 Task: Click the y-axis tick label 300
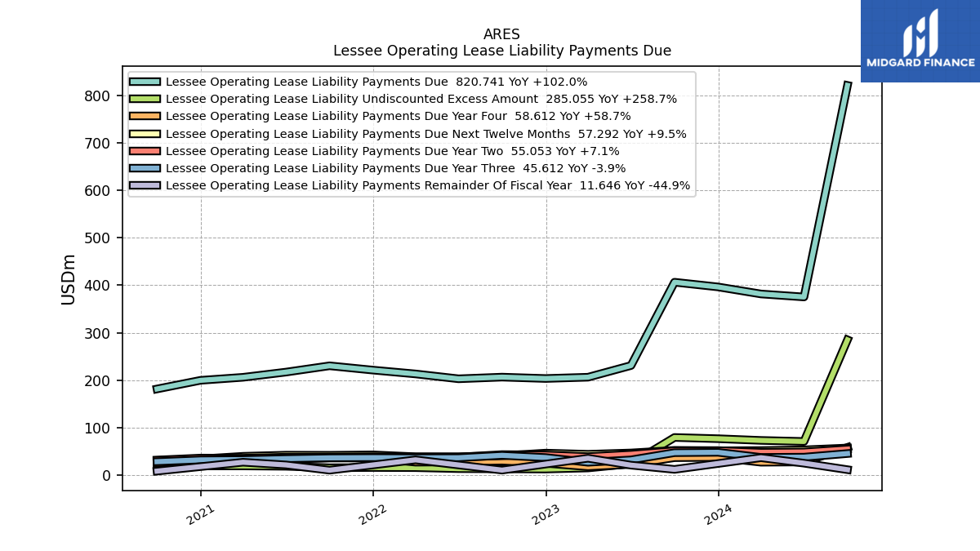click(x=99, y=333)
